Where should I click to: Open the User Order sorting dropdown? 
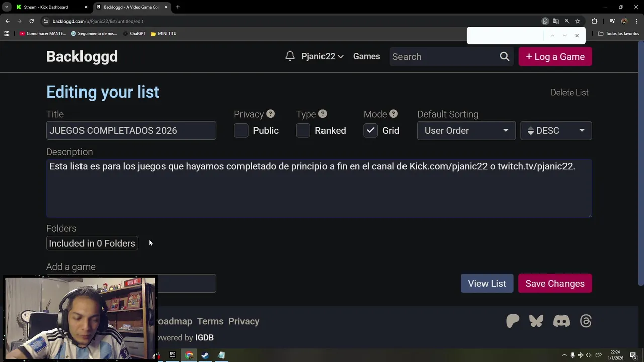(466, 131)
